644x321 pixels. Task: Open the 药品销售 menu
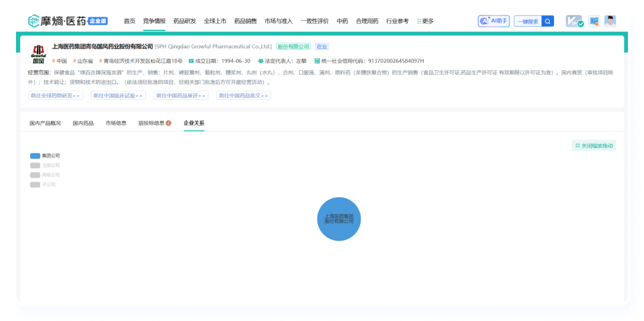[246, 21]
